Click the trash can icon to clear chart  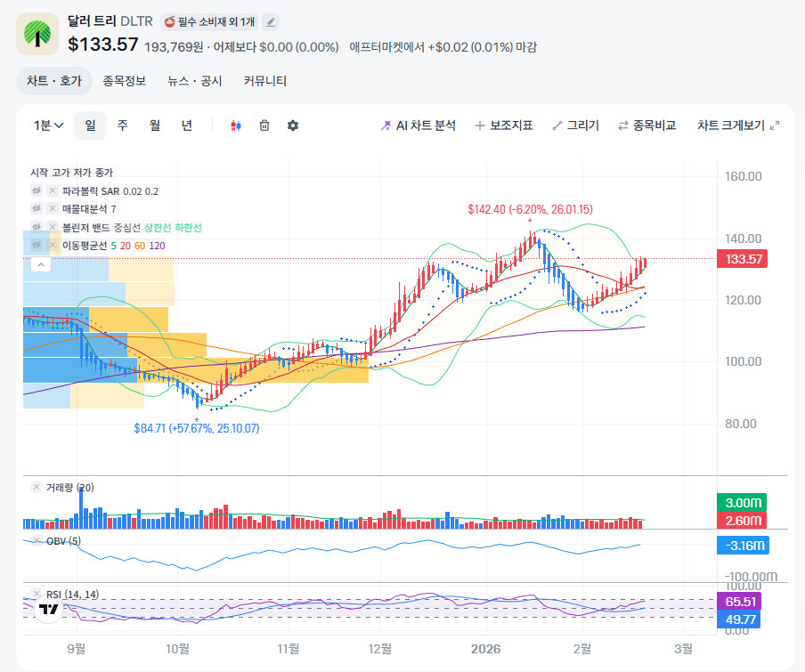[264, 125]
